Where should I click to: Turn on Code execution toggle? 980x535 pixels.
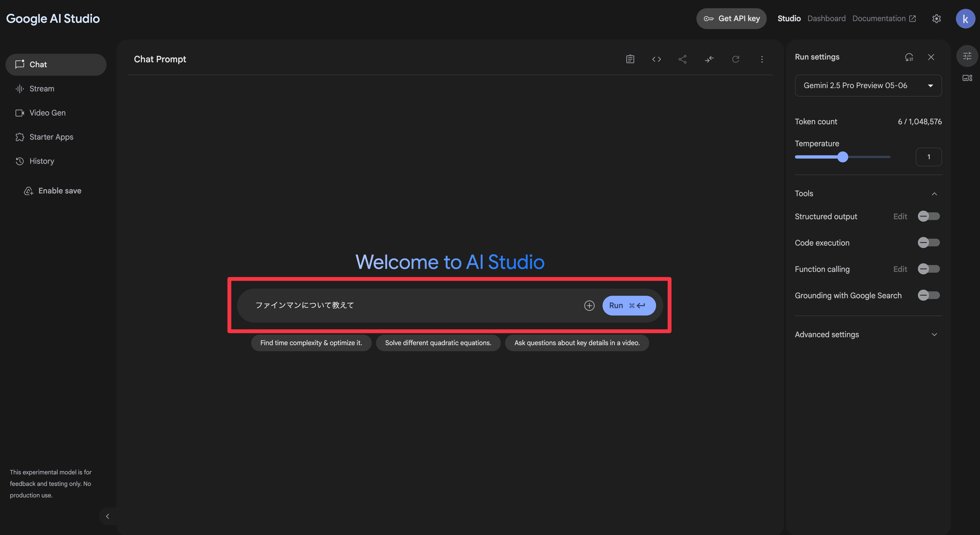coord(928,243)
